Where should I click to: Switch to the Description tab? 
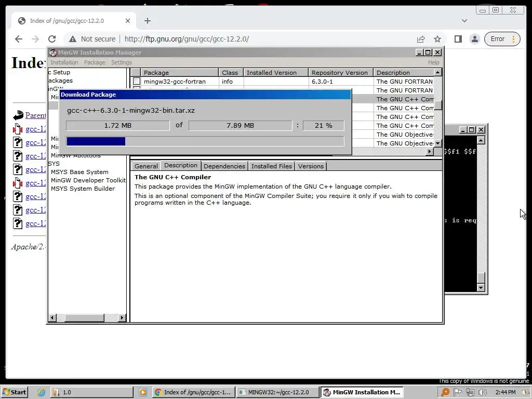[x=181, y=165]
